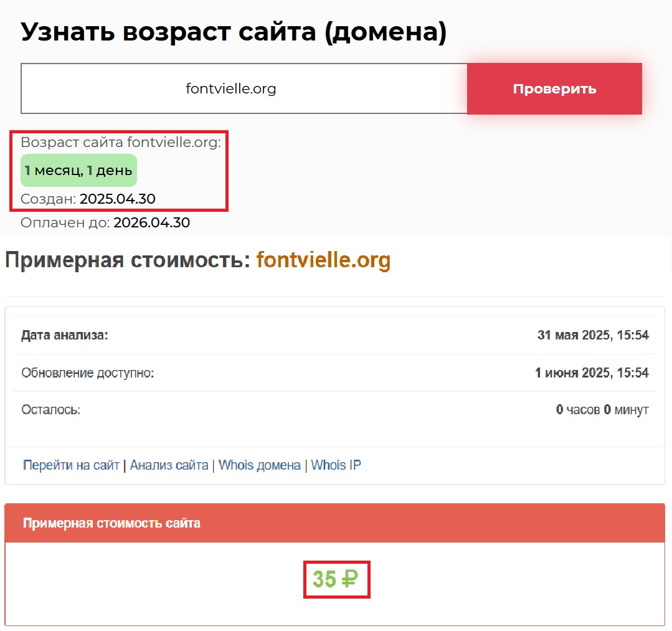Click the 'Узнать возраст сайта (домена)' page title
Viewport: 672px width, 631px height.
point(234,31)
